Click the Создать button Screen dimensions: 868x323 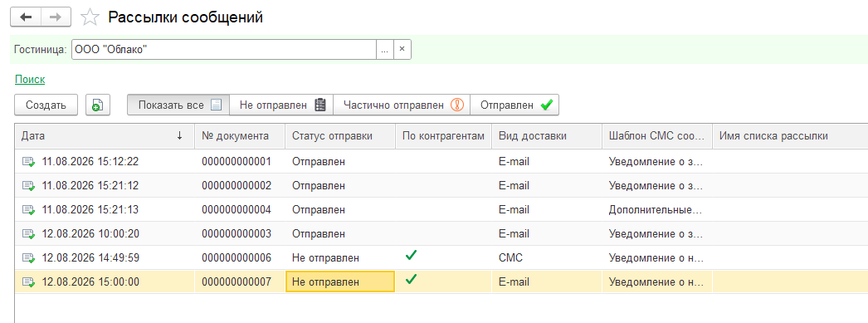click(46, 105)
